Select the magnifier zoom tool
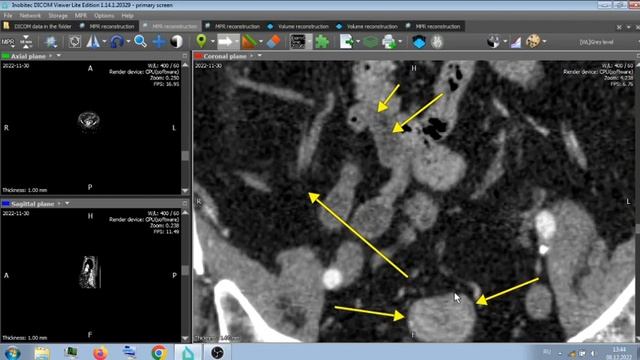The height and width of the screenshot is (360, 640). pos(140,41)
